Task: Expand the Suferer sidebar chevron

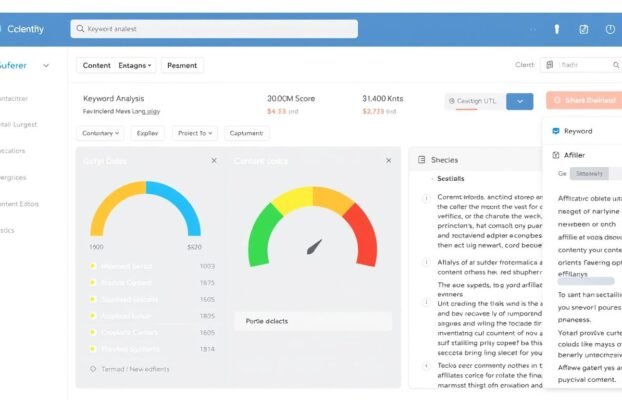Action: pyautogui.click(x=46, y=65)
